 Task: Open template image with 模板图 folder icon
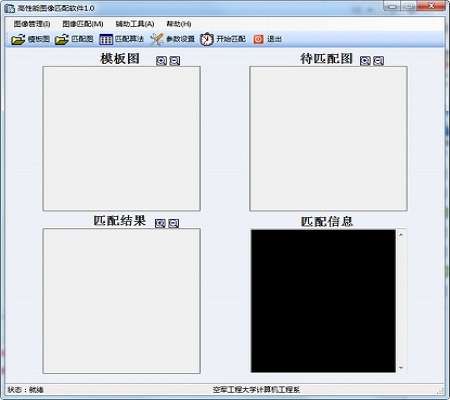pos(18,39)
